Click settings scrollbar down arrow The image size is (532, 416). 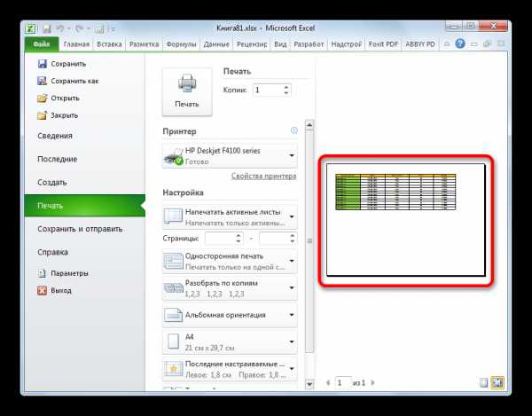point(309,384)
